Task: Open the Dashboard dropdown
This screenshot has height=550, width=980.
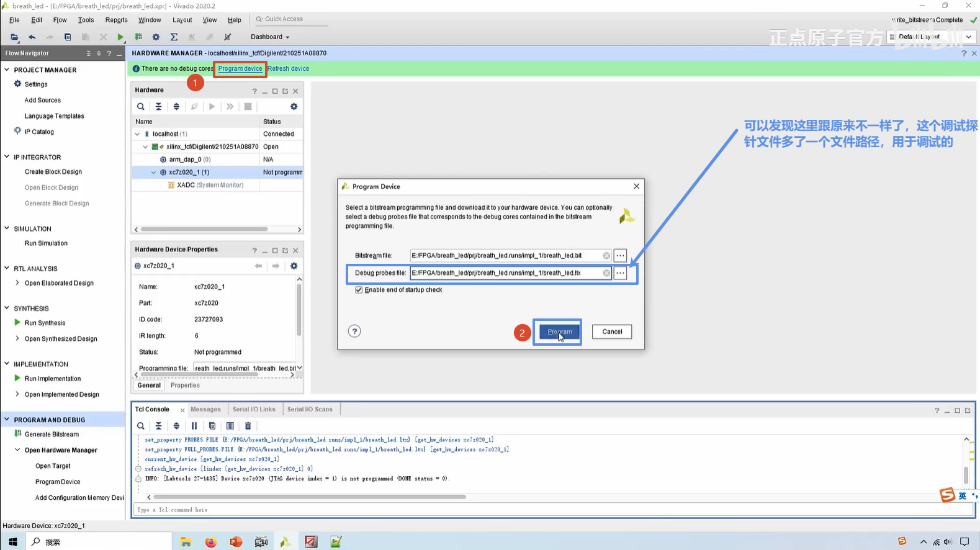Action: pyautogui.click(x=270, y=37)
